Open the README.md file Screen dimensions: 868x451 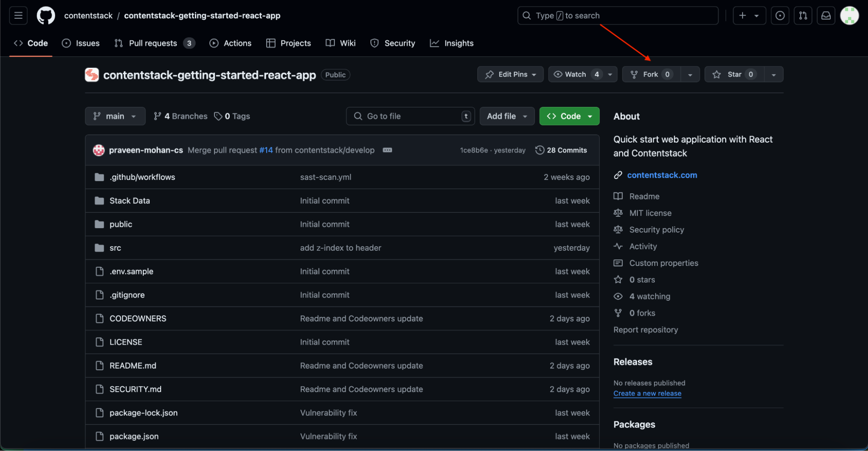tap(133, 366)
